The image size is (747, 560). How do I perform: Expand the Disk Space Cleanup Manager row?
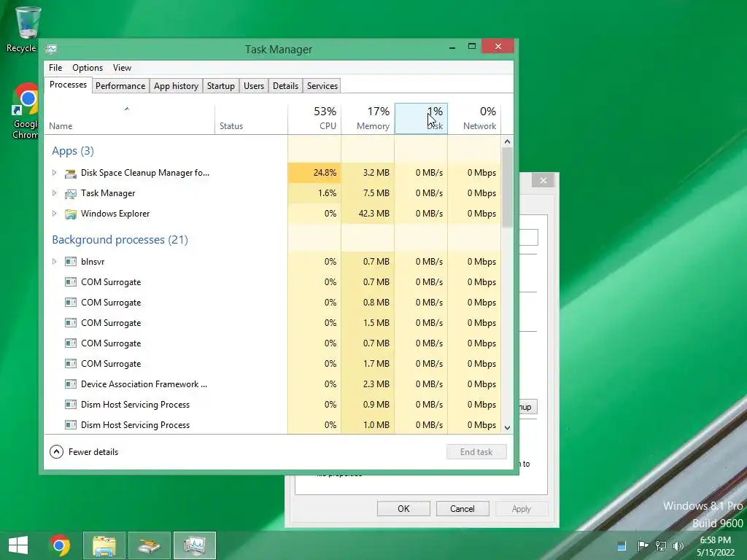pyautogui.click(x=54, y=173)
